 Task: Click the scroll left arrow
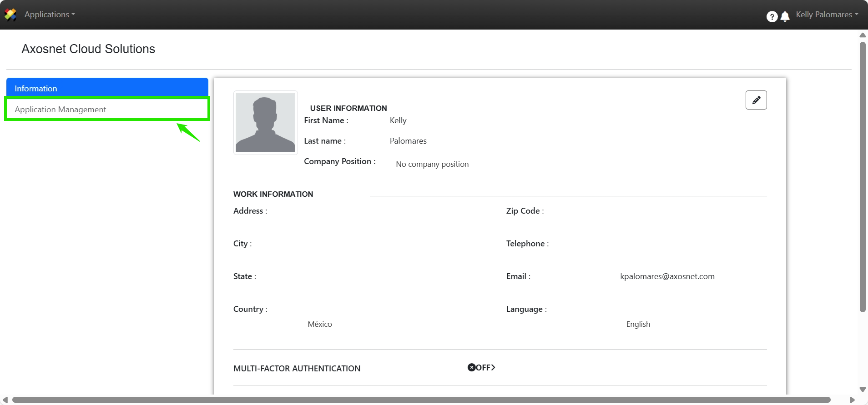coord(5,400)
